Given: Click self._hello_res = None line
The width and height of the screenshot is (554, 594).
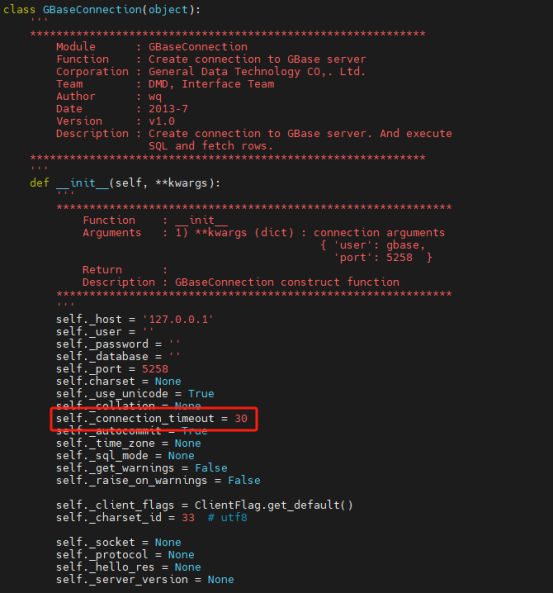Looking at the screenshot, I should (128, 567).
